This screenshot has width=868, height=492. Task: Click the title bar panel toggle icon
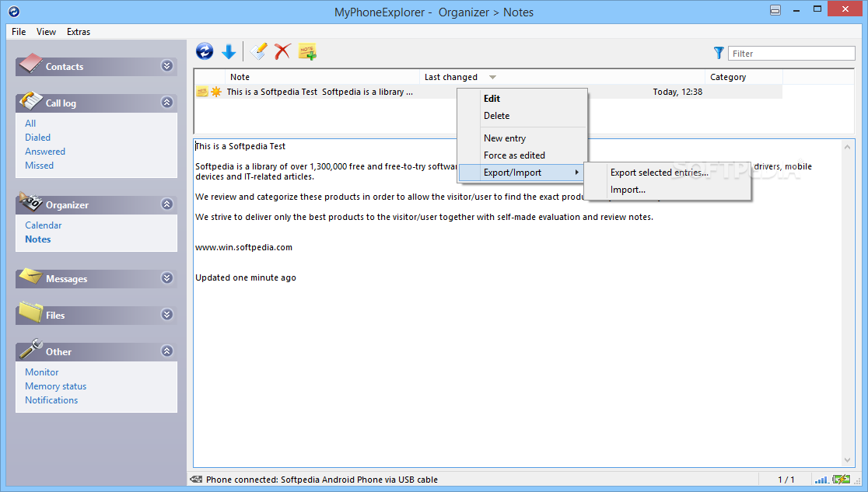(x=775, y=10)
